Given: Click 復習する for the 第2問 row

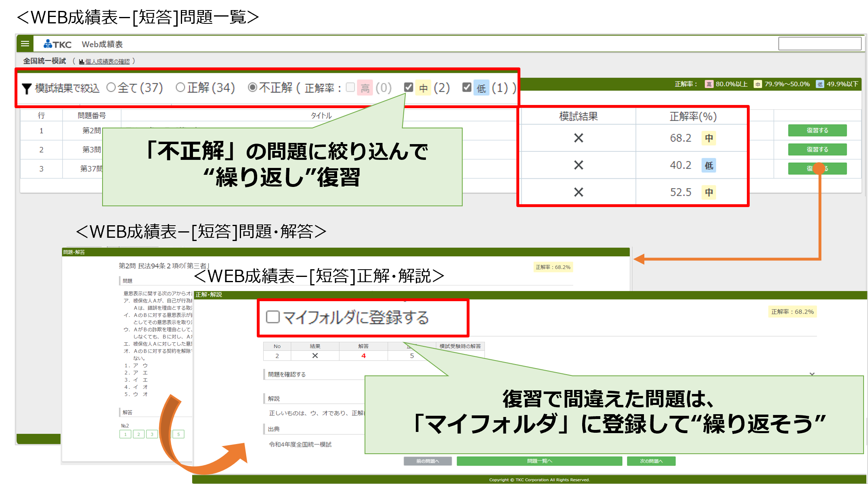Looking at the screenshot, I should (817, 130).
